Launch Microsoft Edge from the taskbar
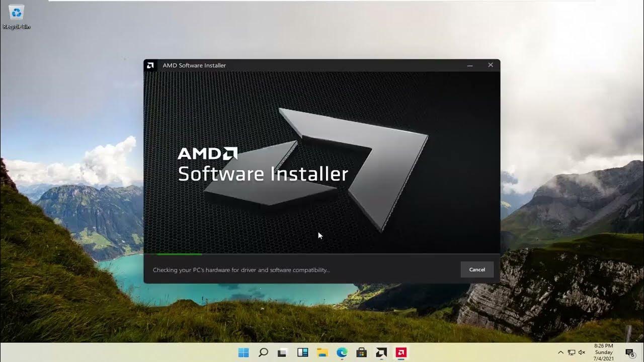644x362 pixels. point(342,352)
